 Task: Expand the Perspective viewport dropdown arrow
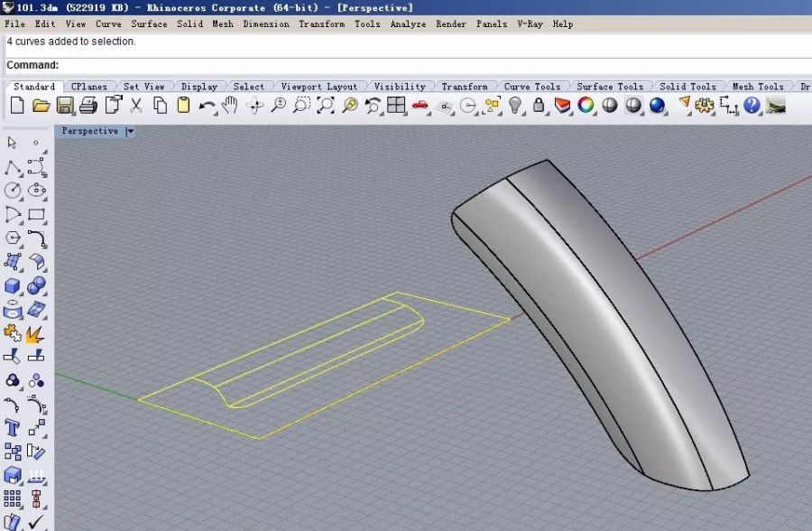click(x=130, y=132)
